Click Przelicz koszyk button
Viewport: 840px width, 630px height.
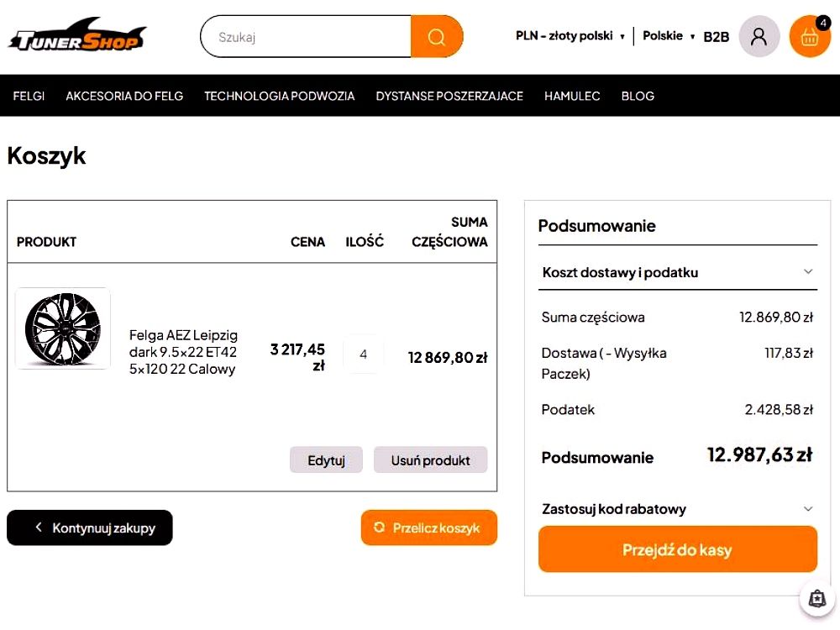tap(429, 528)
